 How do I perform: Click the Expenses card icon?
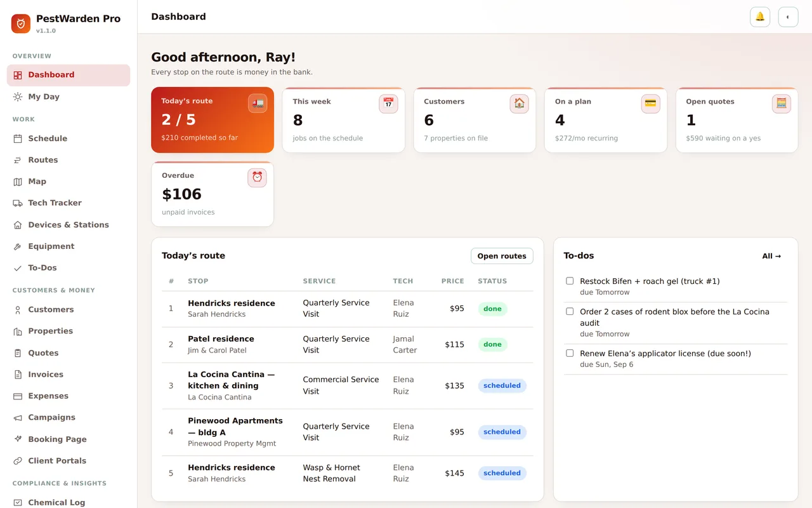pyautogui.click(x=18, y=396)
